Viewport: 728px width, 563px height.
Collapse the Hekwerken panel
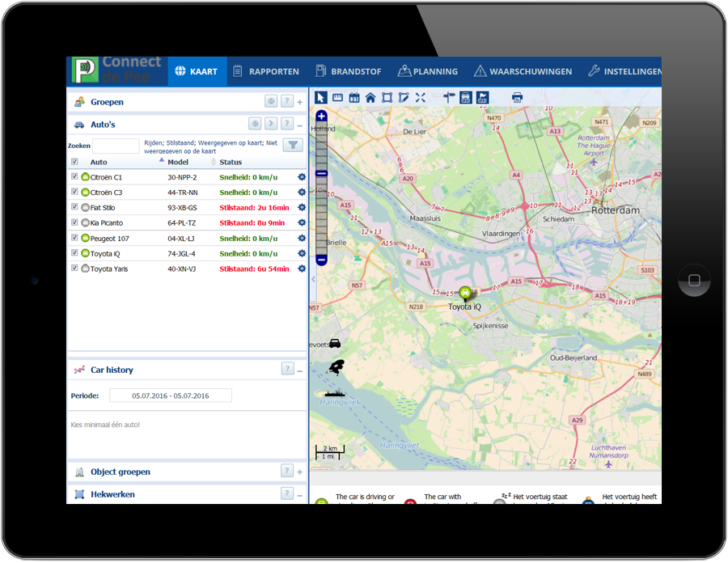pos(300,496)
